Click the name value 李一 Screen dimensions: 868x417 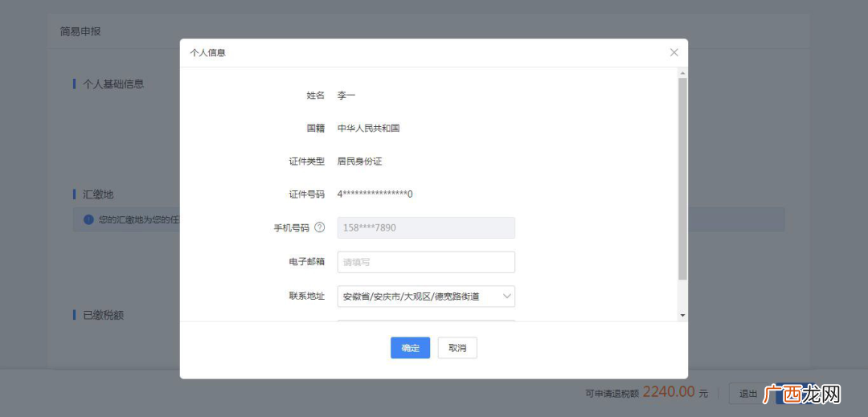coord(346,95)
